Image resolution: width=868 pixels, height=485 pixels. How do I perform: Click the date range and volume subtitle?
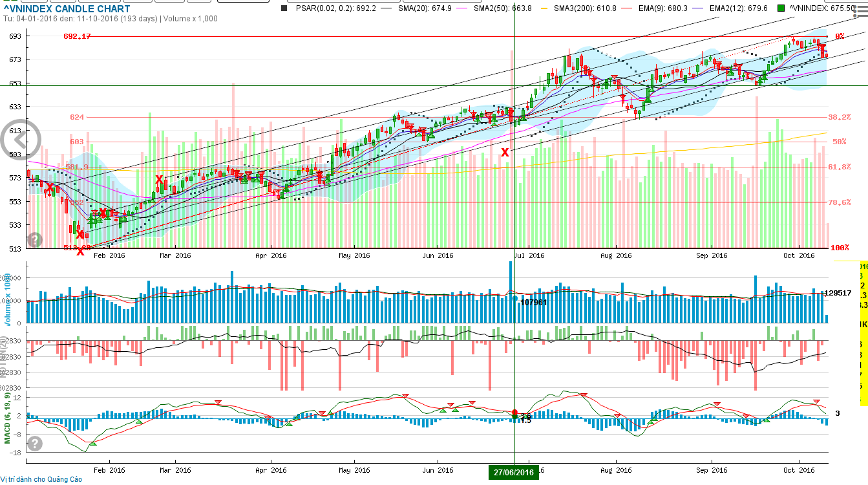[111, 19]
